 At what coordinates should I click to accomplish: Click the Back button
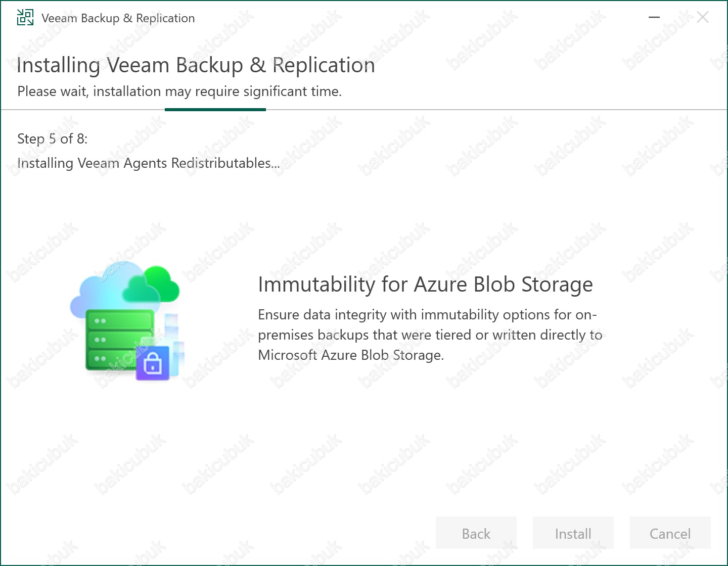point(476,533)
